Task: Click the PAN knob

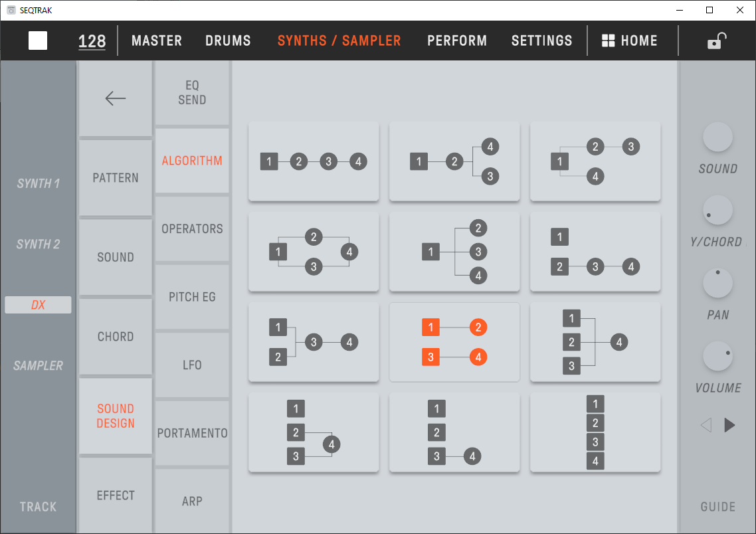Action: click(x=717, y=284)
